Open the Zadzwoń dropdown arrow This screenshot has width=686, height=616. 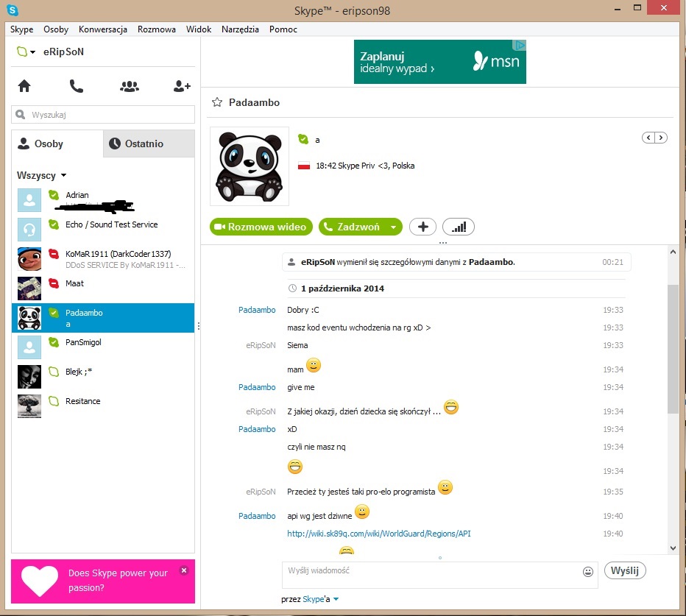pyautogui.click(x=393, y=227)
